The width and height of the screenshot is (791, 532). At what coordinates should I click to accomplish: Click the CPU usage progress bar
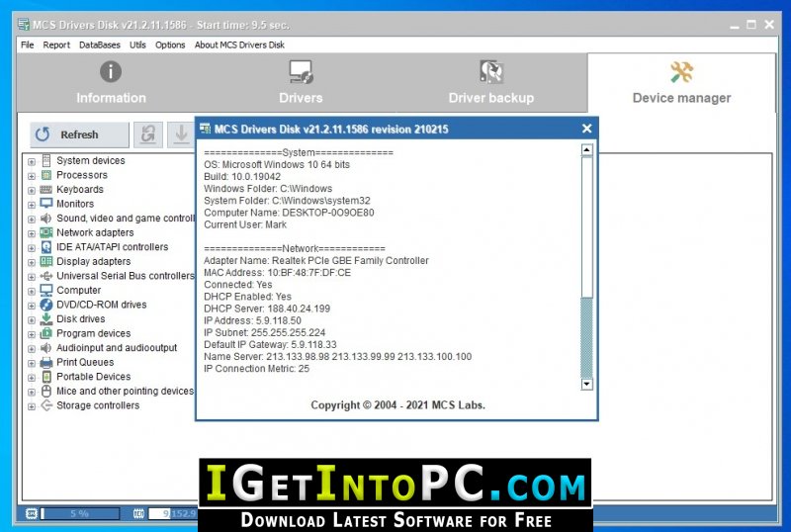[80, 514]
